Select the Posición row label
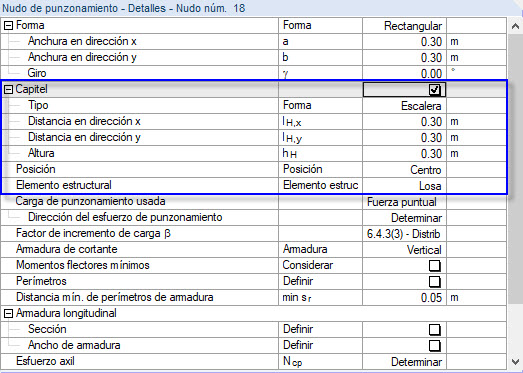 point(36,169)
